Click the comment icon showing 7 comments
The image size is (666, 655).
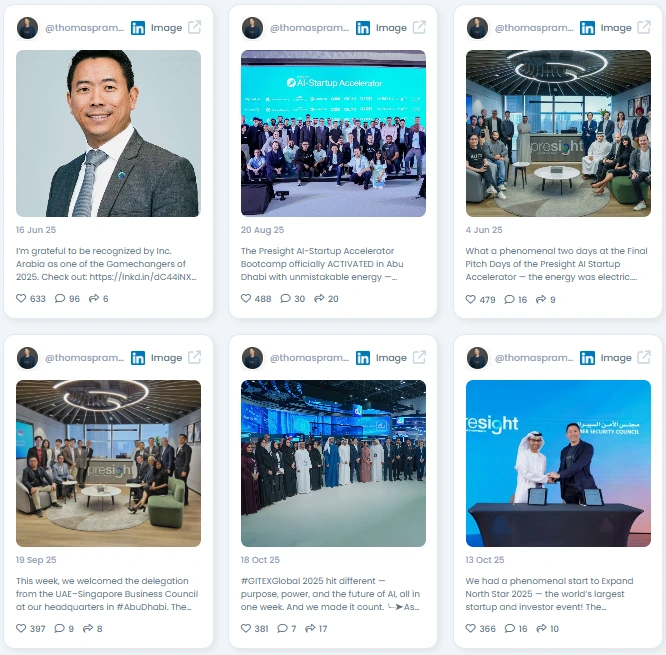point(282,628)
